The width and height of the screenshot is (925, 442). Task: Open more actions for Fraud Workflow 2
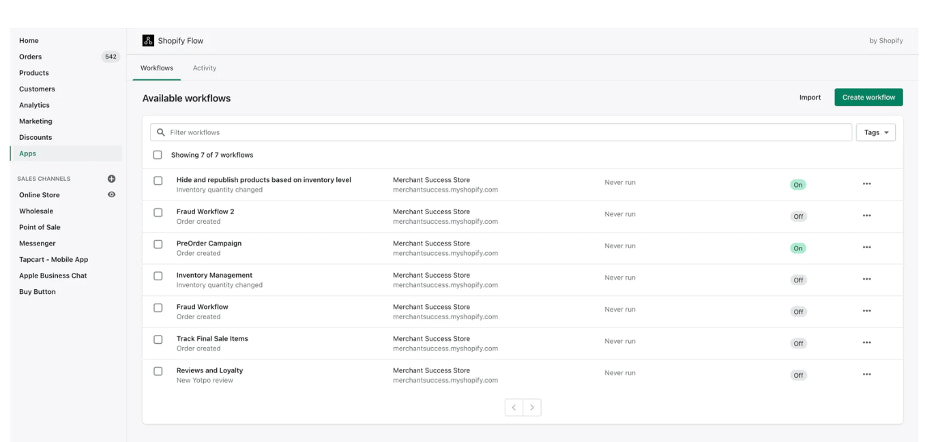point(867,215)
